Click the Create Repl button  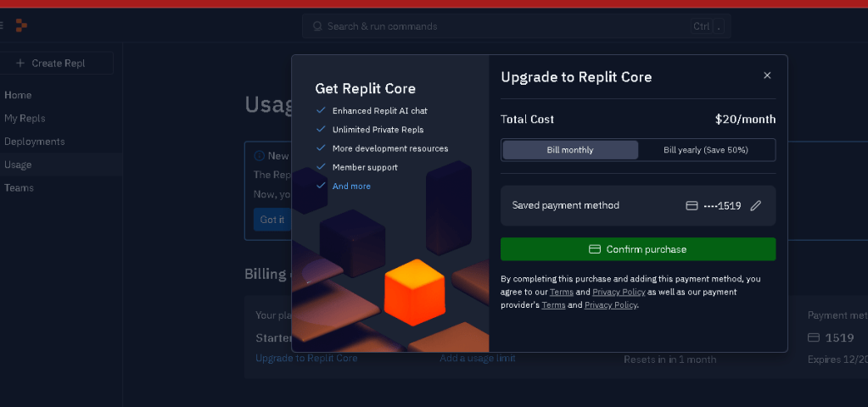click(x=55, y=63)
